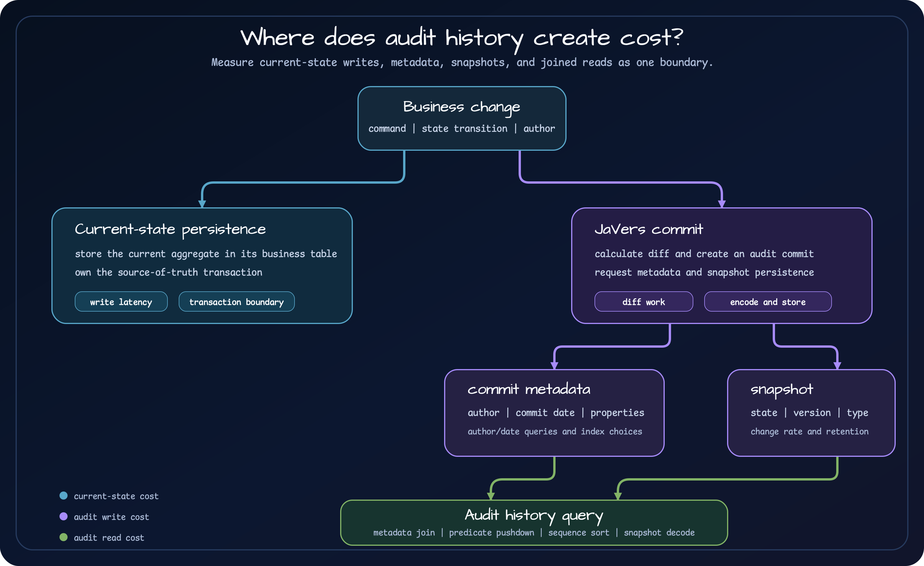
Task: Click the purple arrowhead entering JaVers commit
Action: coord(722,204)
